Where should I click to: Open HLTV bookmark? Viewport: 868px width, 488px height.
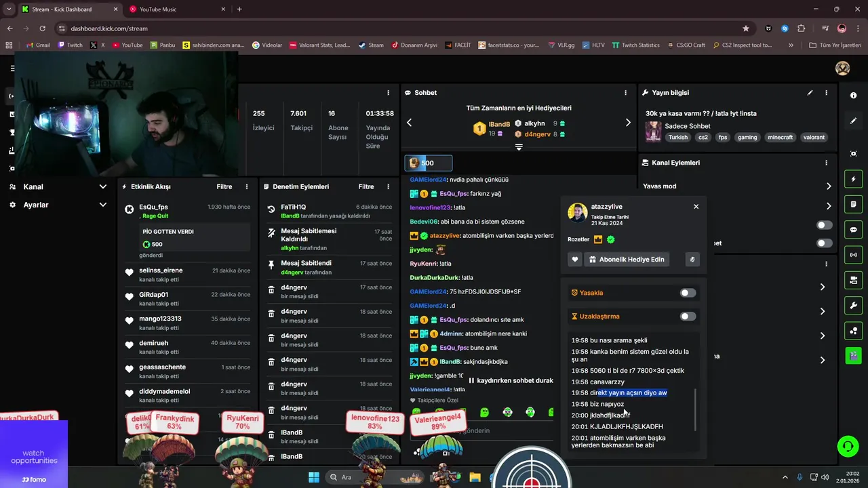coord(593,45)
